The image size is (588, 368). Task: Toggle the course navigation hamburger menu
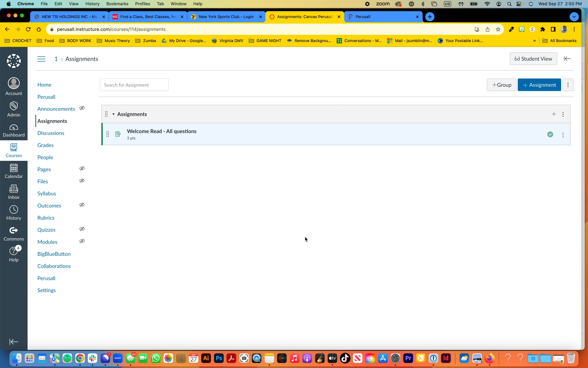pyautogui.click(x=41, y=59)
